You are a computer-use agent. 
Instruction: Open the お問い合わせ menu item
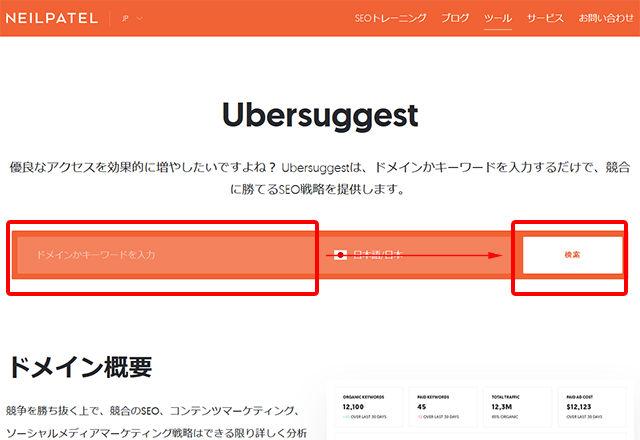[606, 18]
